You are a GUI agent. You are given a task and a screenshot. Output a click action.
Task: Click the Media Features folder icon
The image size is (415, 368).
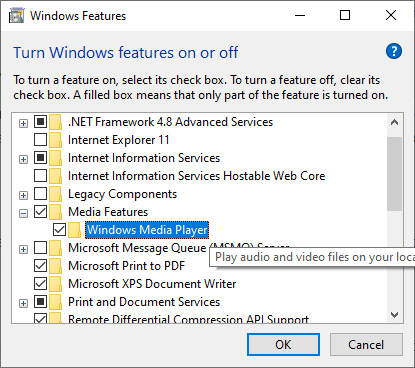tap(55, 212)
